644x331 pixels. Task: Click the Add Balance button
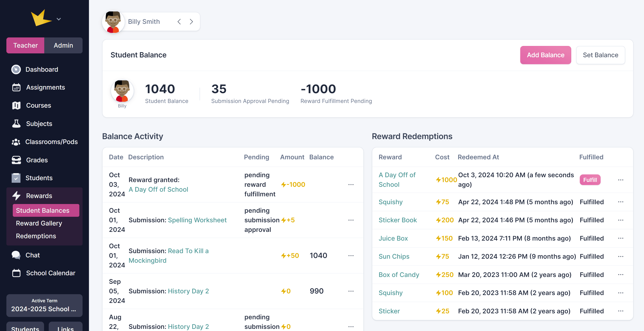(x=545, y=55)
